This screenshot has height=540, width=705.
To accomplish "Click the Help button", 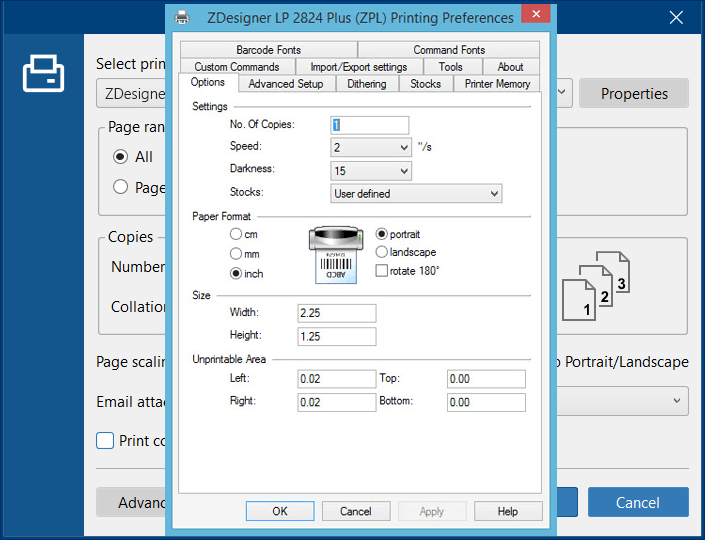I will pyautogui.click(x=508, y=511).
